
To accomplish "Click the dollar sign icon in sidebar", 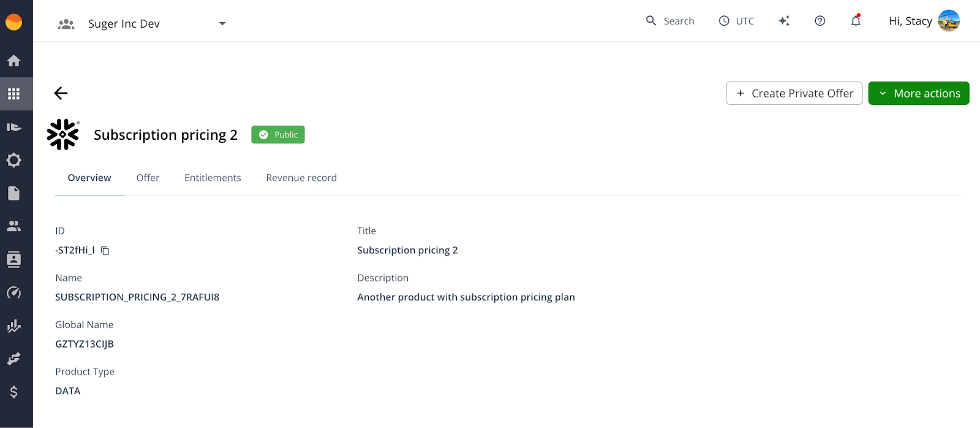I will 13,392.
